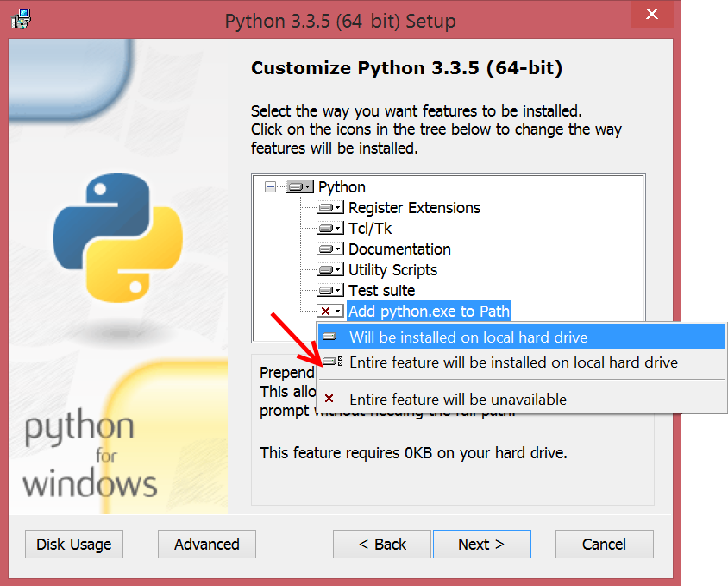This screenshot has height=586, width=728.
Task: Click the Utility Scripts feature drive icon
Action: 329,270
